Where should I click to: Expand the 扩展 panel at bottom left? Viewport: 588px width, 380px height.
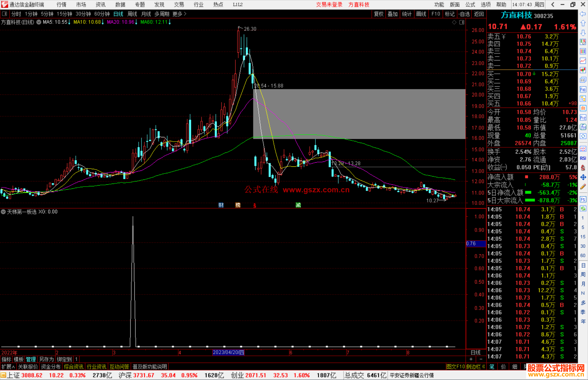(x=8, y=367)
